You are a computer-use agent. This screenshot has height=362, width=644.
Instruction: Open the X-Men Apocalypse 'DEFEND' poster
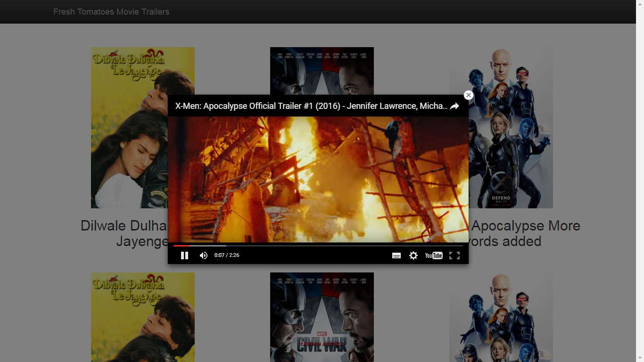point(501,127)
